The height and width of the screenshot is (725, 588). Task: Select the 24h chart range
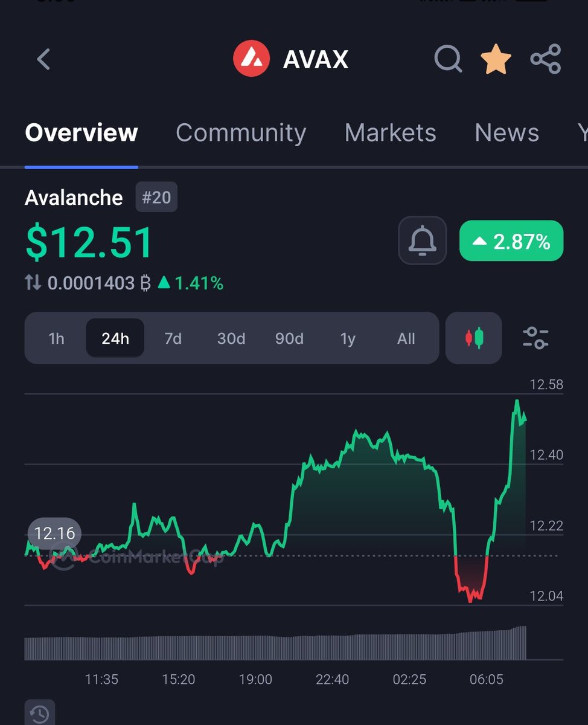pos(115,338)
